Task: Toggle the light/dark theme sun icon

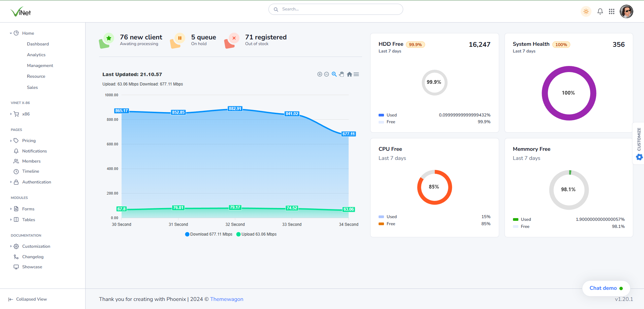Action: [586, 11]
